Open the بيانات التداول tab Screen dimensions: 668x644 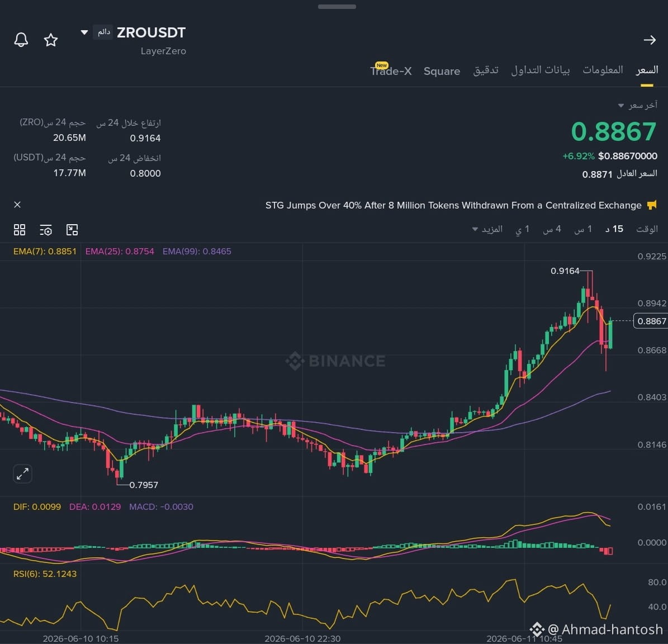540,70
